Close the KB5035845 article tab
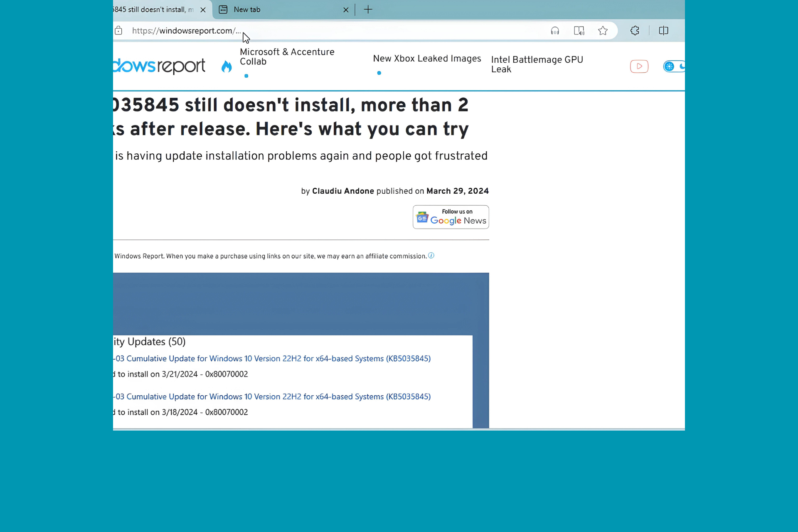Screen dimensions: 798x532 (x=203, y=10)
